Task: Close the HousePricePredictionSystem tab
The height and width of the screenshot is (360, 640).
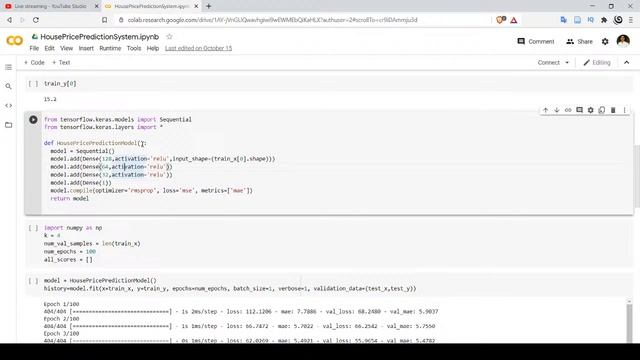Action: pyautogui.click(x=196, y=6)
